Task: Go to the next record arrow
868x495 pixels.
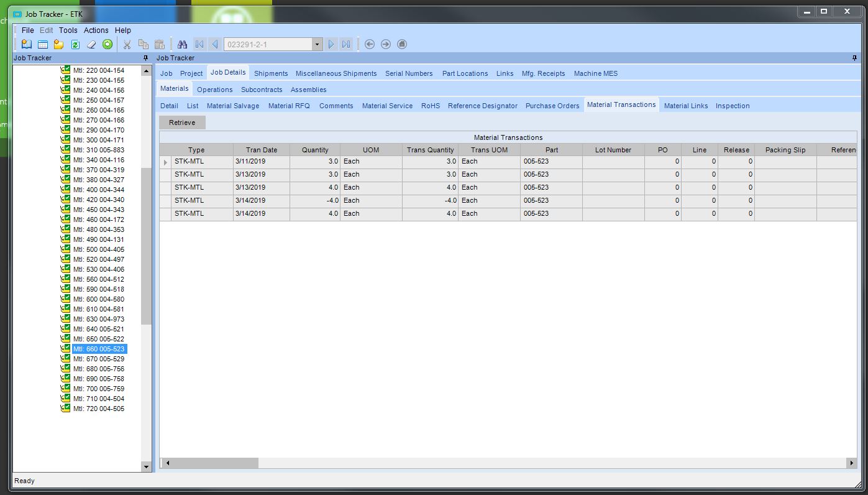Action: click(x=331, y=44)
